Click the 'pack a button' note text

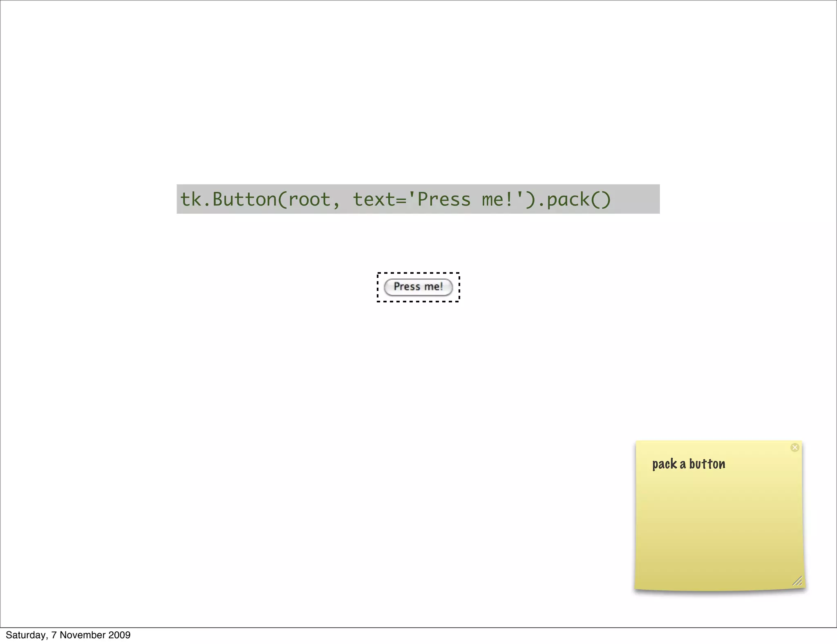(689, 465)
